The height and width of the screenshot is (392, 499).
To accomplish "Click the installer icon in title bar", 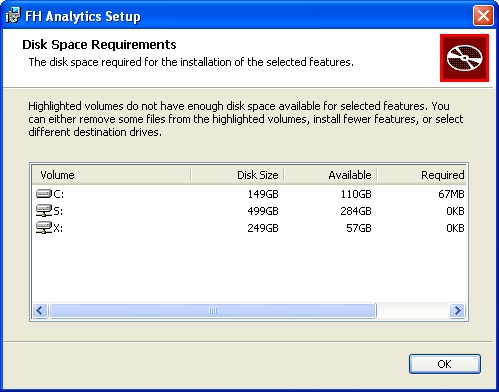I will coord(13,16).
